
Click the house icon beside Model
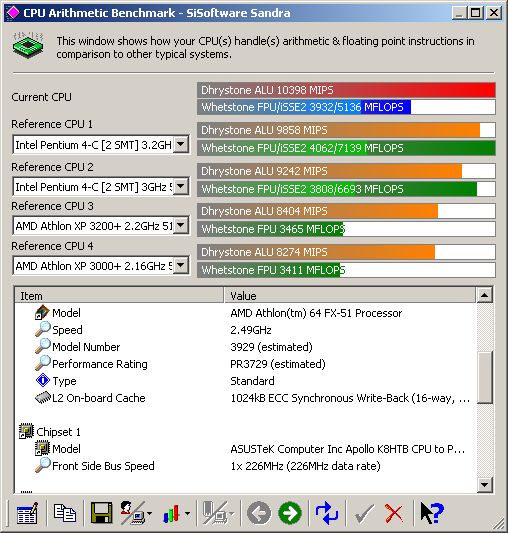click(43, 312)
